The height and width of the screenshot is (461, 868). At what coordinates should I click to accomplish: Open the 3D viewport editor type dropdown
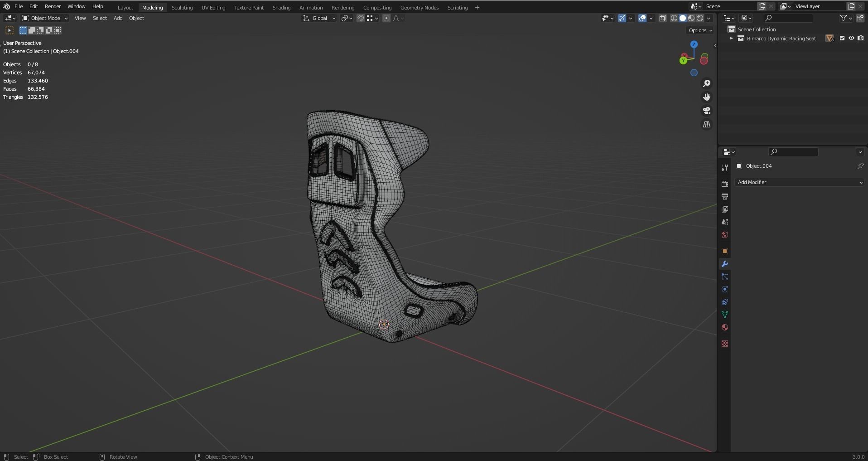pyautogui.click(x=10, y=18)
